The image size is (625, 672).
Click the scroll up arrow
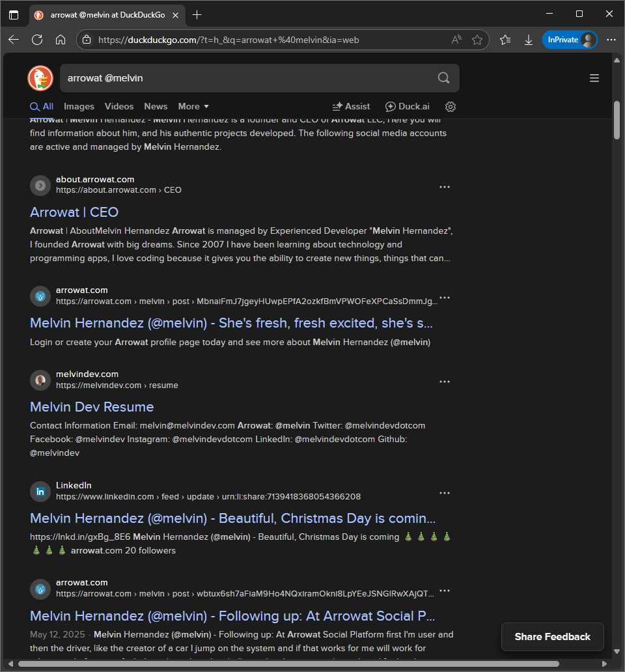coord(617,61)
